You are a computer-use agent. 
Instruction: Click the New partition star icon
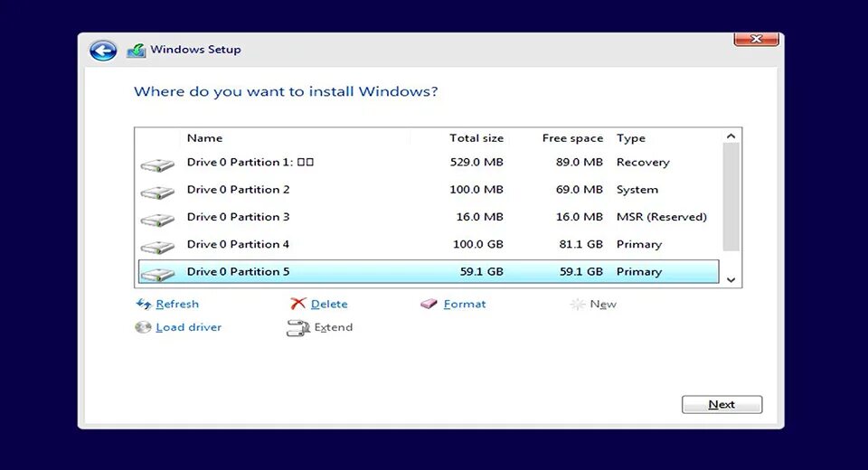[578, 304]
